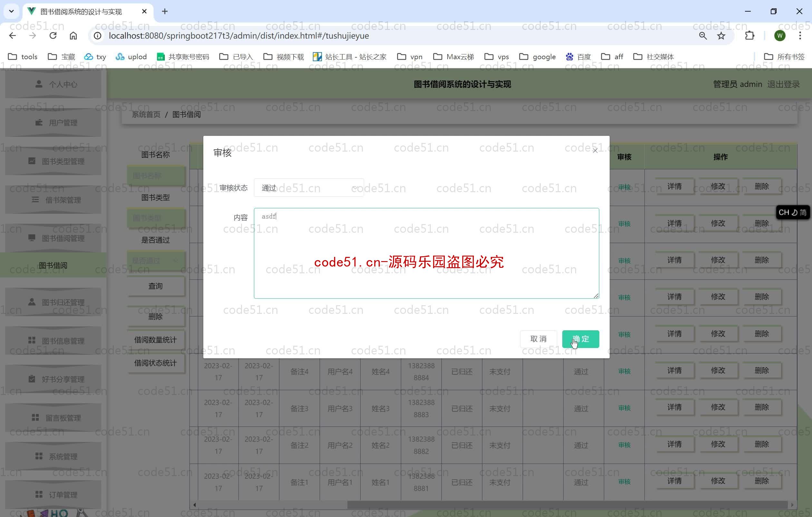Image resolution: width=812 pixels, height=517 pixels.
Task: Expand 图书信息管理 sidebar menu
Action: pyautogui.click(x=53, y=341)
